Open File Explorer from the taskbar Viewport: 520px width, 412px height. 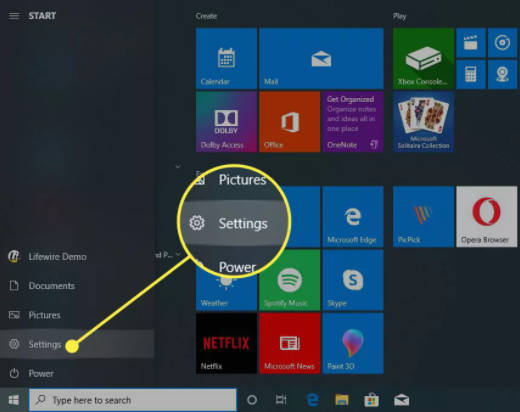[x=342, y=400]
